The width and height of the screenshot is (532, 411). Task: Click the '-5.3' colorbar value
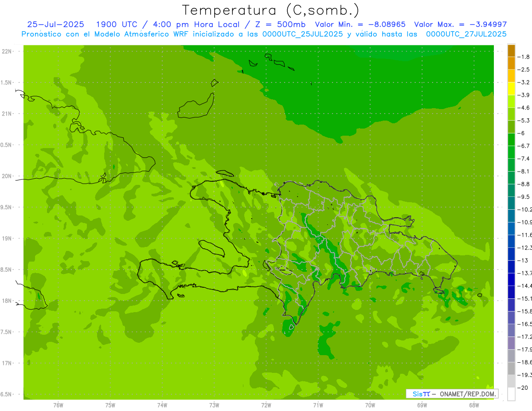[x=524, y=121]
